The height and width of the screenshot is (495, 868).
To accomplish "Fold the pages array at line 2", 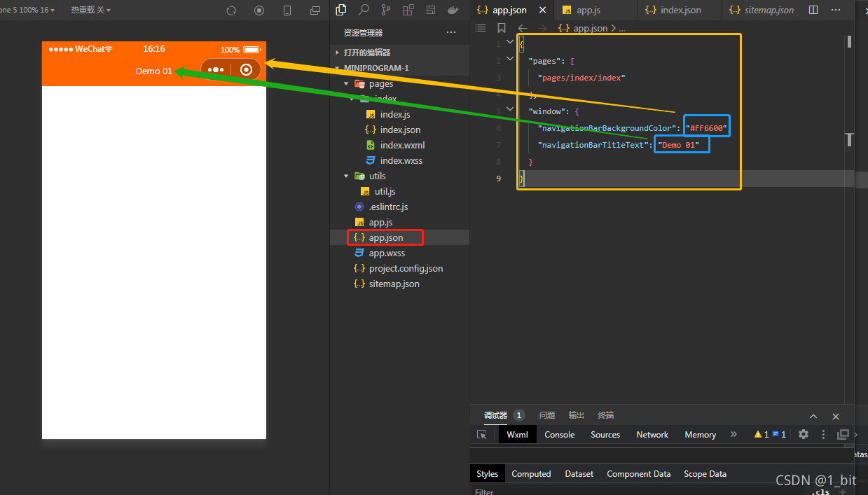I will click(x=510, y=59).
